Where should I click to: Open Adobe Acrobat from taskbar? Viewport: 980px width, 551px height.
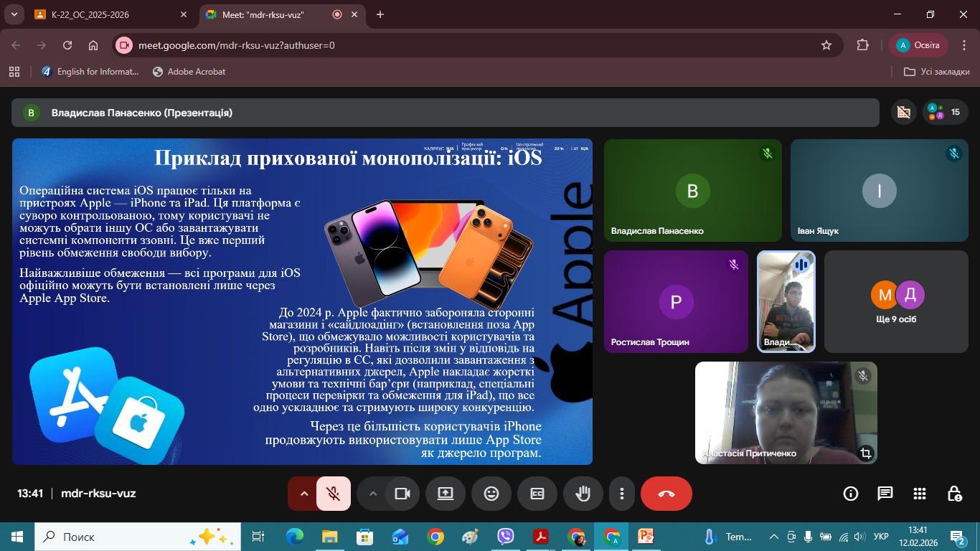click(x=541, y=537)
